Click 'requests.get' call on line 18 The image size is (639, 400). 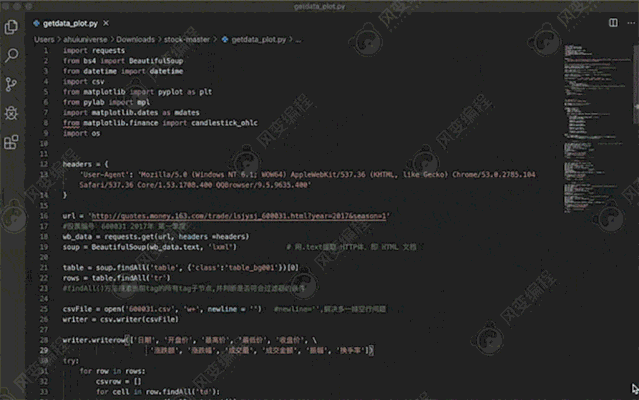[129, 237]
